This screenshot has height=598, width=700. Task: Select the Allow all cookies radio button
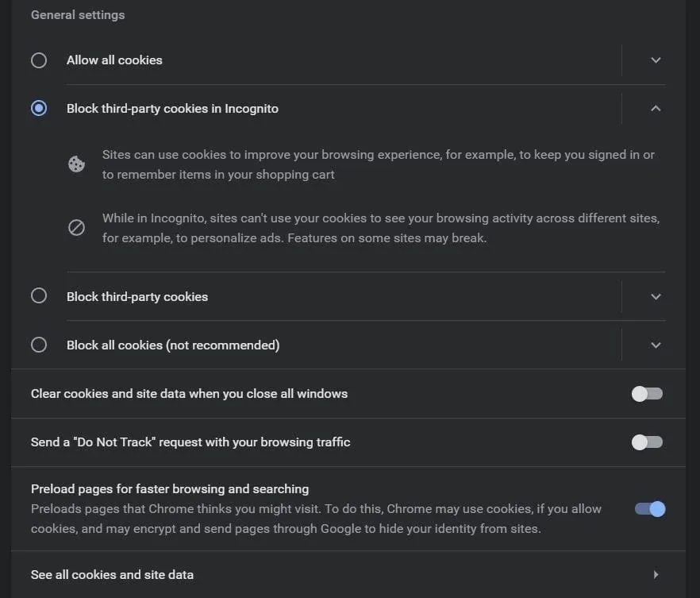(39, 60)
